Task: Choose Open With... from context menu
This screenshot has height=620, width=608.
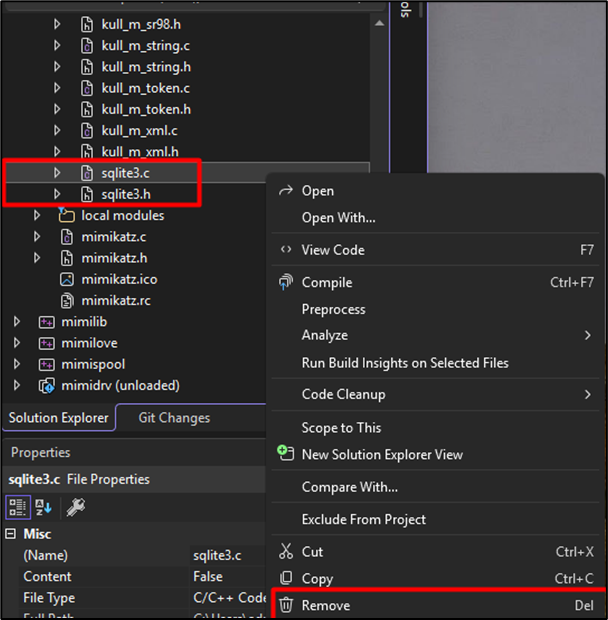Action: tap(338, 217)
